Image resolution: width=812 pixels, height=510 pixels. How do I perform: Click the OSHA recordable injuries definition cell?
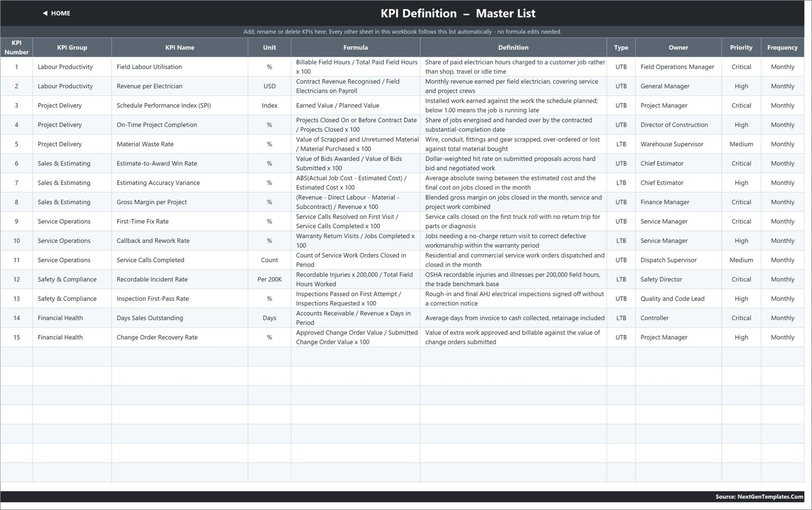pyautogui.click(x=513, y=279)
